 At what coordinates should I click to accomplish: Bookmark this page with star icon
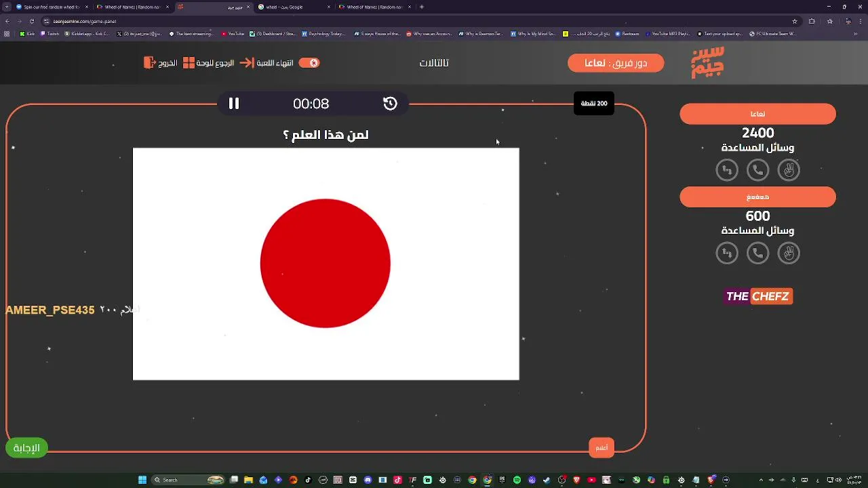[795, 21]
